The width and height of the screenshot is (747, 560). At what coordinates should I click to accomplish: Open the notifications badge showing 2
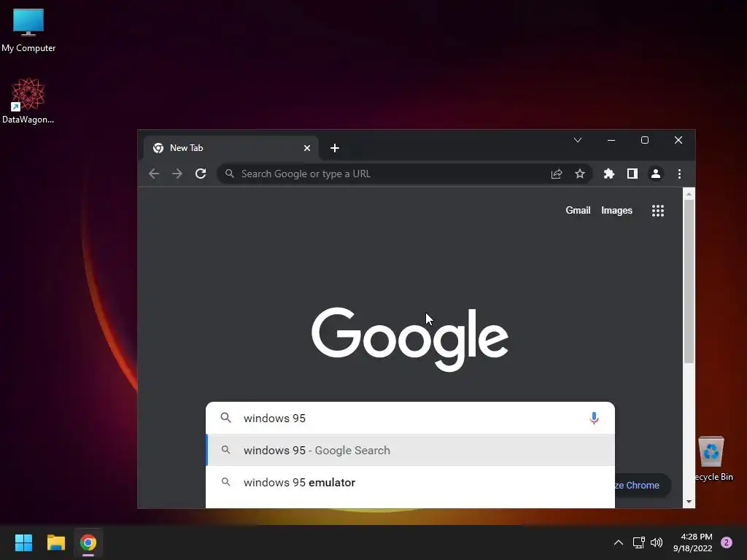[727, 542]
